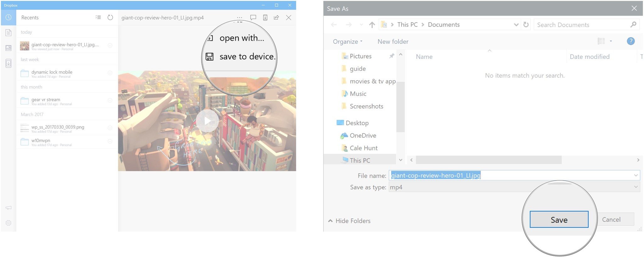This screenshot has height=258, width=644.
Task: Sort by the Date modified column
Action: coord(590,57)
